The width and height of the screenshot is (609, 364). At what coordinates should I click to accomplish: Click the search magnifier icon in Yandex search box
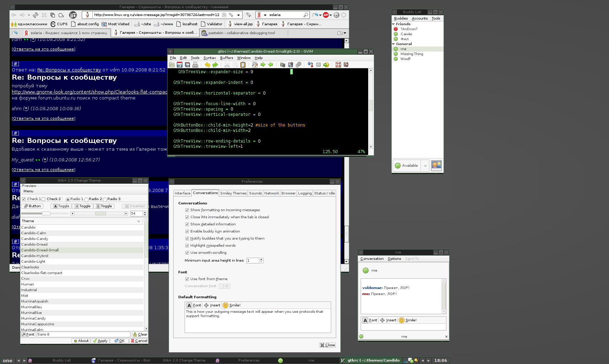(306, 15)
